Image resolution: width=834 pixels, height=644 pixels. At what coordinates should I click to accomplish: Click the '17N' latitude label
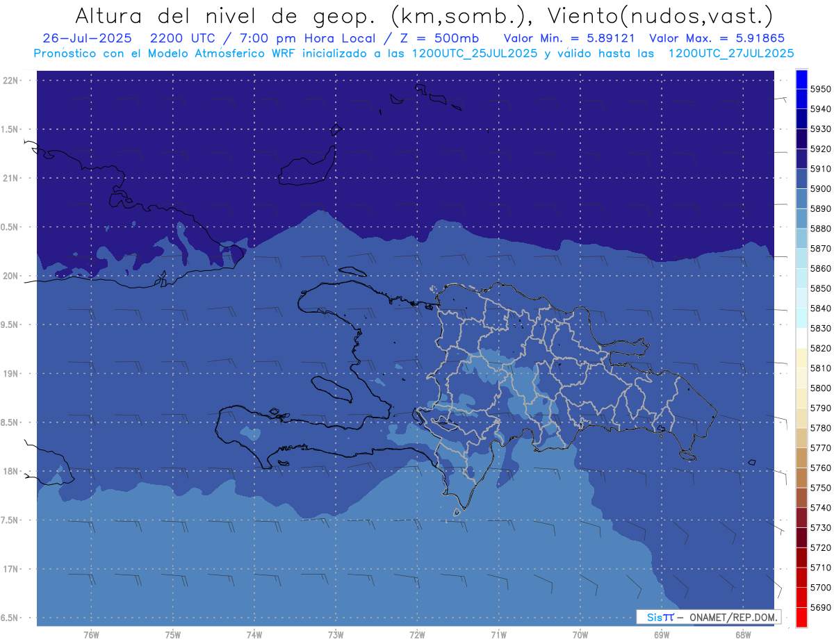tap(11, 569)
